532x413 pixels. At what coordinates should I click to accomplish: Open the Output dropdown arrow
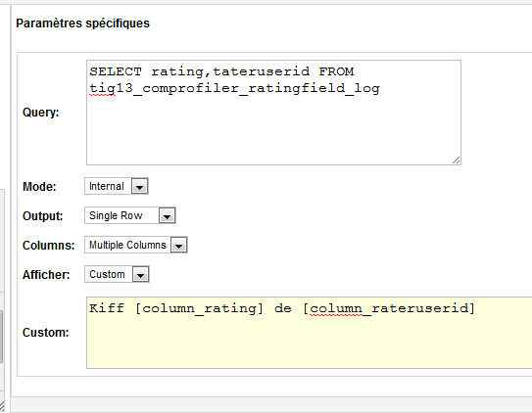click(167, 216)
